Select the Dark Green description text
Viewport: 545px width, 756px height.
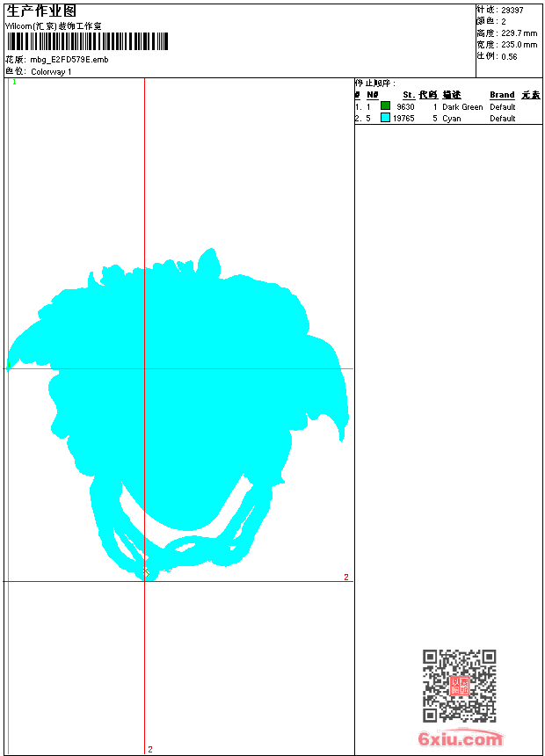click(x=462, y=107)
